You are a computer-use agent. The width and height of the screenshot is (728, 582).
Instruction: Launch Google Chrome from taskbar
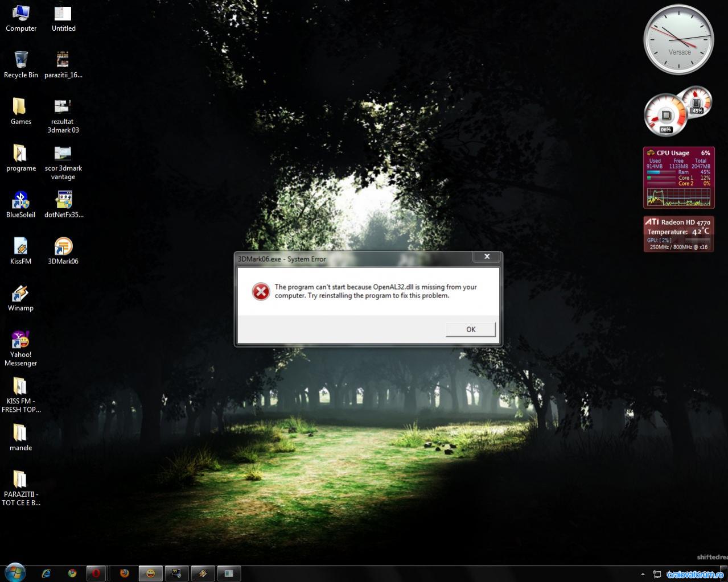pos(72,573)
